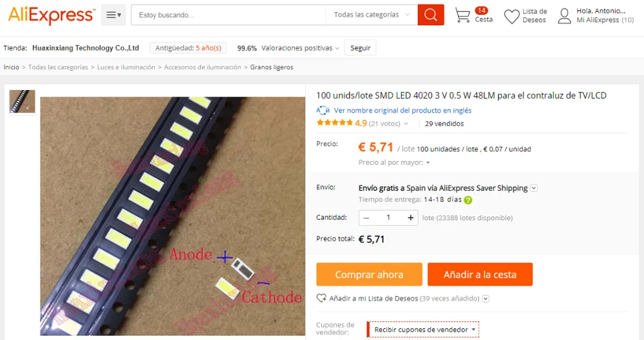This screenshot has width=644, height=340.
Task: Click the Lista de Deseos heart icon
Action: pos(512,17)
